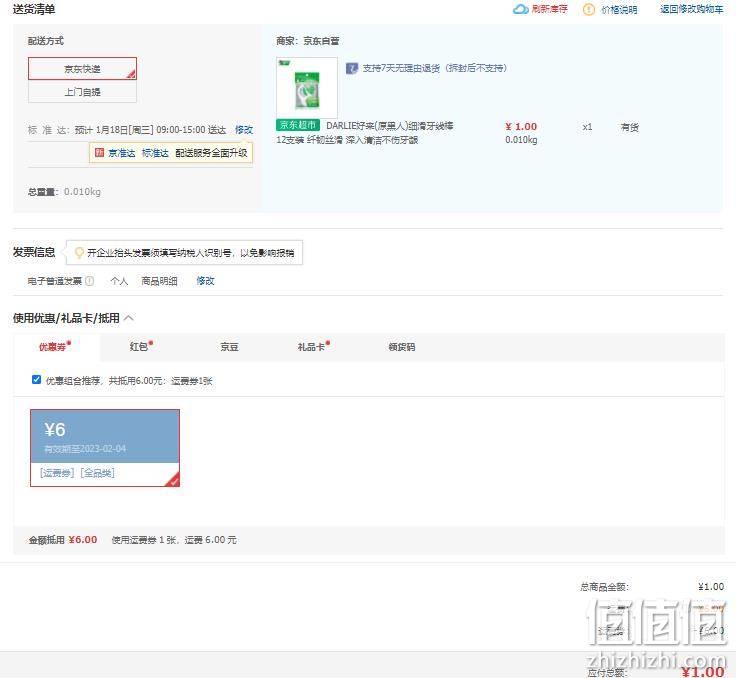Click the info icon beside 电子普通发票
Viewport: 736px width, 678px height.
pyautogui.click(x=90, y=281)
